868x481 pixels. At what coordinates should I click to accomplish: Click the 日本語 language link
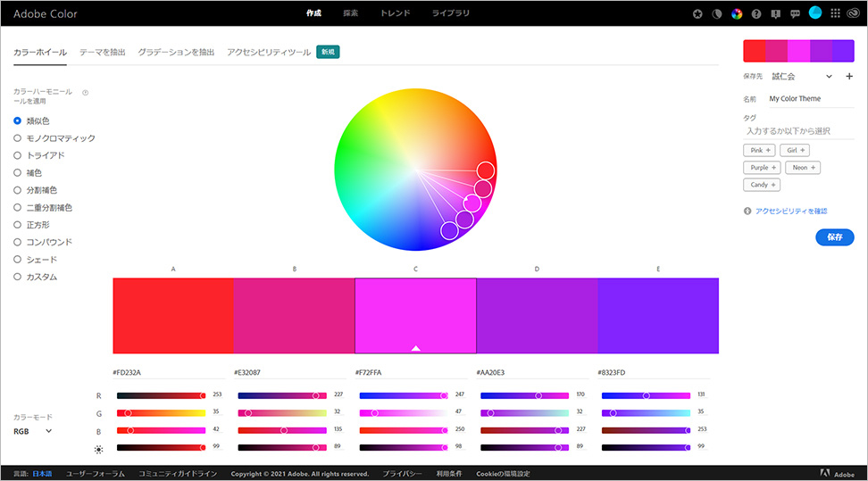42,474
